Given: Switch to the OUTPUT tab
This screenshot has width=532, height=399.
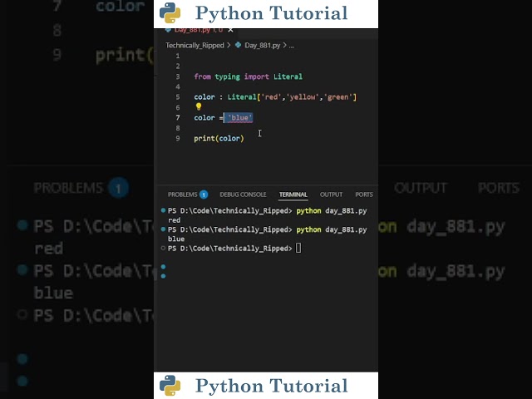Looking at the screenshot, I should [x=331, y=195].
